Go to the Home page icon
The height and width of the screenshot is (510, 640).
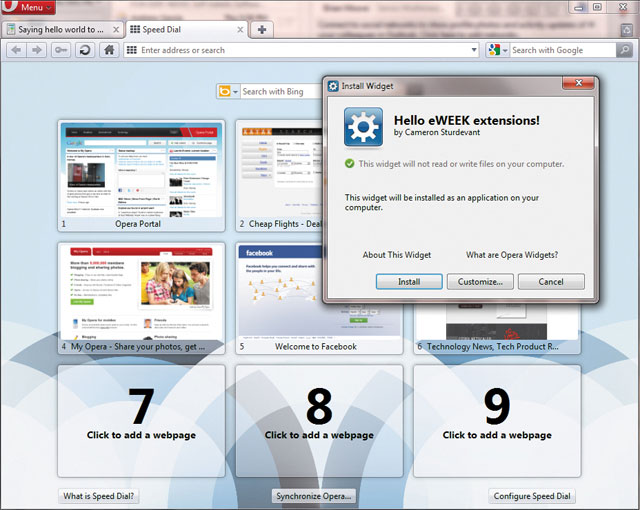pyautogui.click(x=109, y=50)
